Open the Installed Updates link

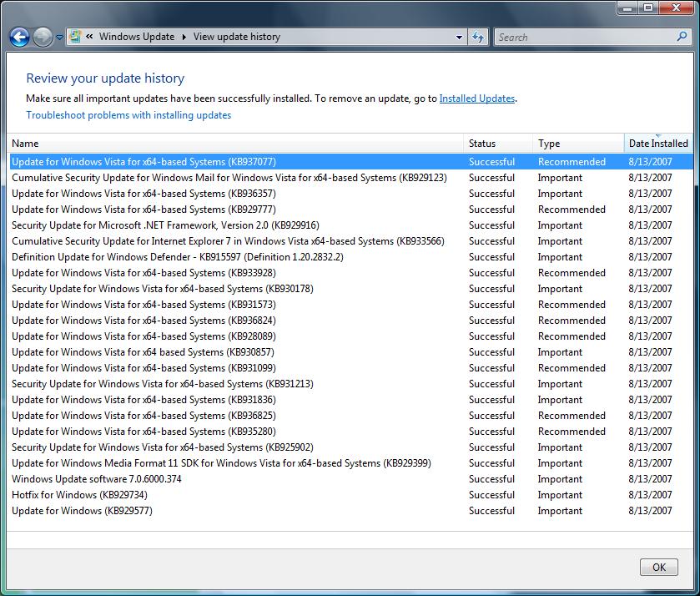(x=476, y=98)
